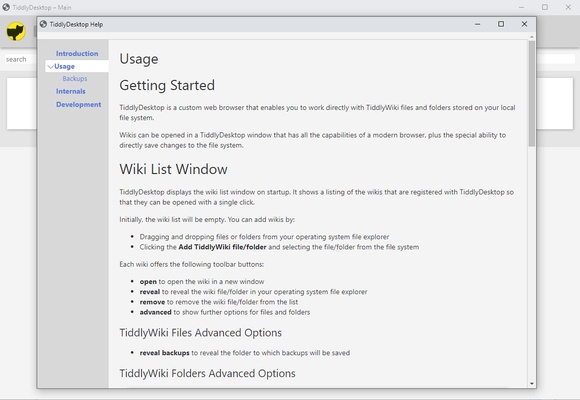580x400 pixels.
Task: Click the 'Getting Started' heading
Action: 167,85
